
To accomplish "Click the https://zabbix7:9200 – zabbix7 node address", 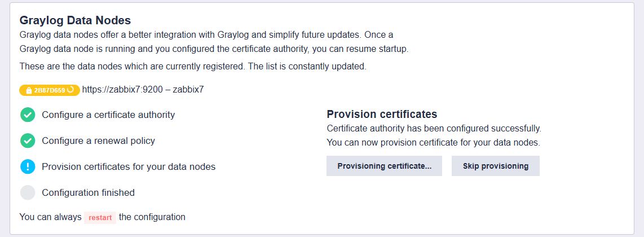I will point(143,90).
